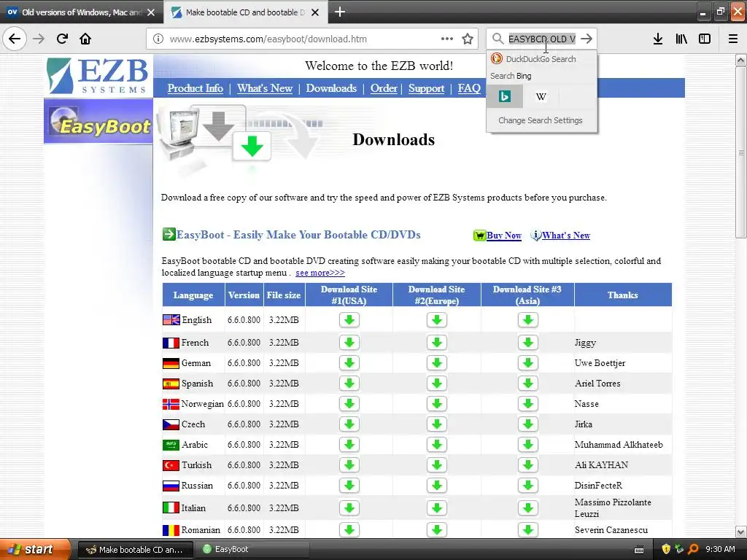Open What's New in navigation bar
Image resolution: width=747 pixels, height=560 pixels.
point(265,88)
